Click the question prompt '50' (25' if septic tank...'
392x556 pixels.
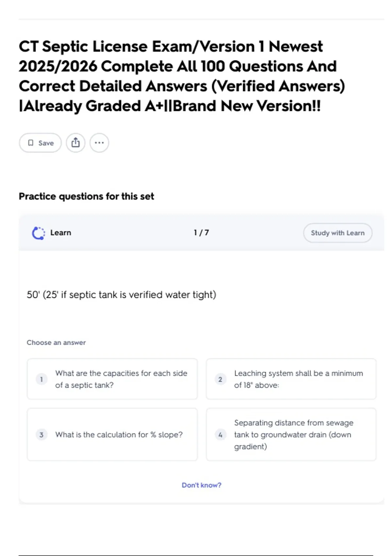coord(121,295)
